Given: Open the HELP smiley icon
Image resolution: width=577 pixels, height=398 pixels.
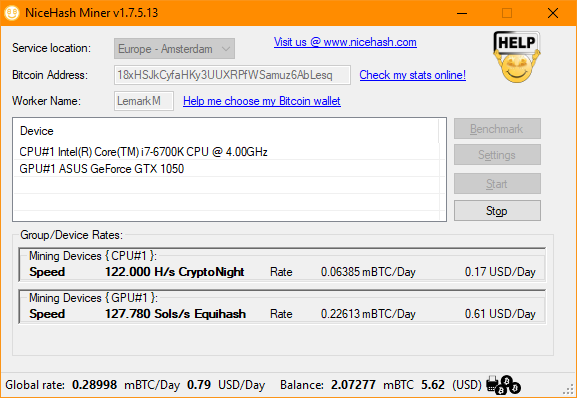Looking at the screenshot, I should [x=517, y=57].
